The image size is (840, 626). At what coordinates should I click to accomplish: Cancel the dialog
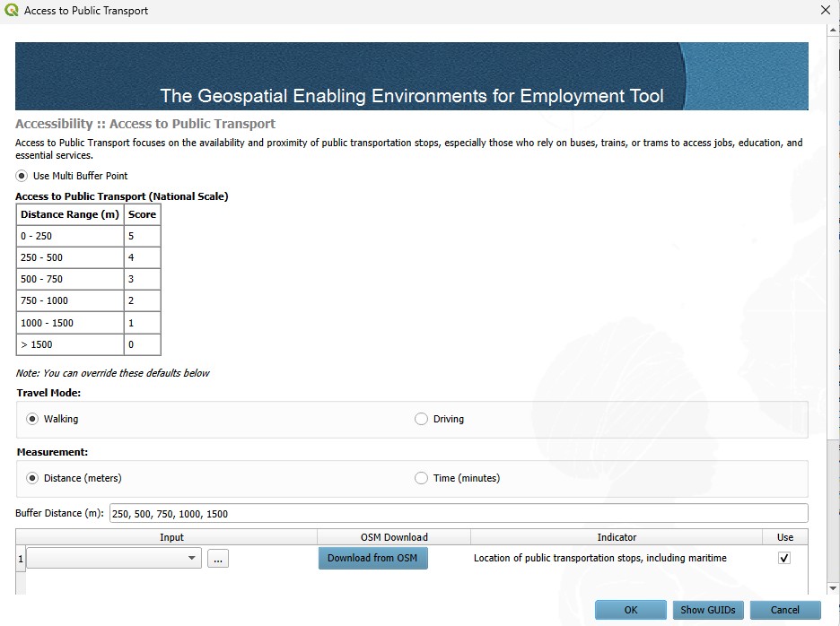(785, 610)
